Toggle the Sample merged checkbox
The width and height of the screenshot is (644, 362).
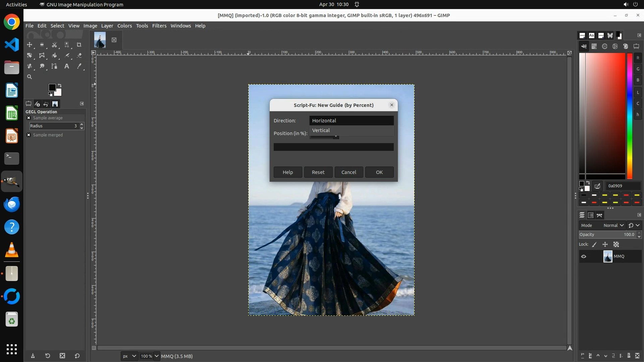pyautogui.click(x=29, y=135)
